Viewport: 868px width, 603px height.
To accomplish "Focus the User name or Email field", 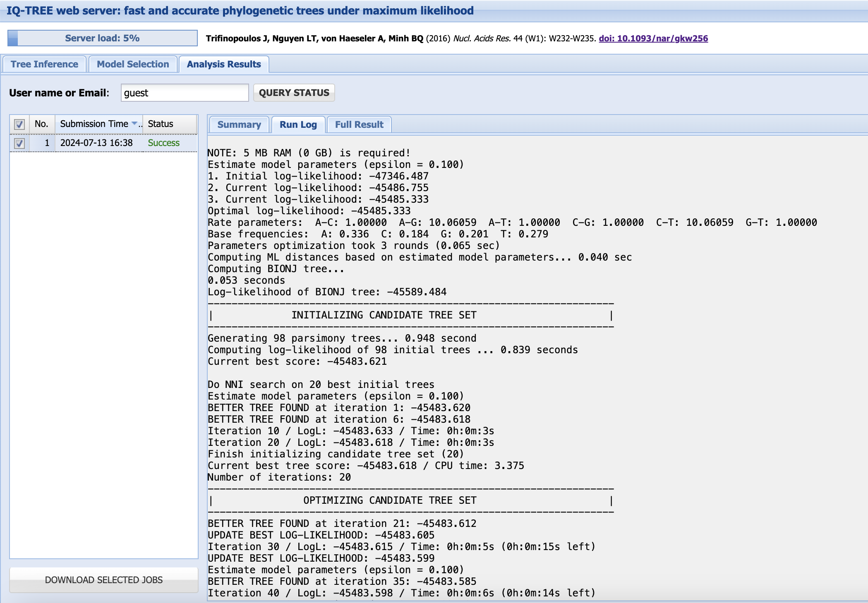I will click(x=185, y=93).
